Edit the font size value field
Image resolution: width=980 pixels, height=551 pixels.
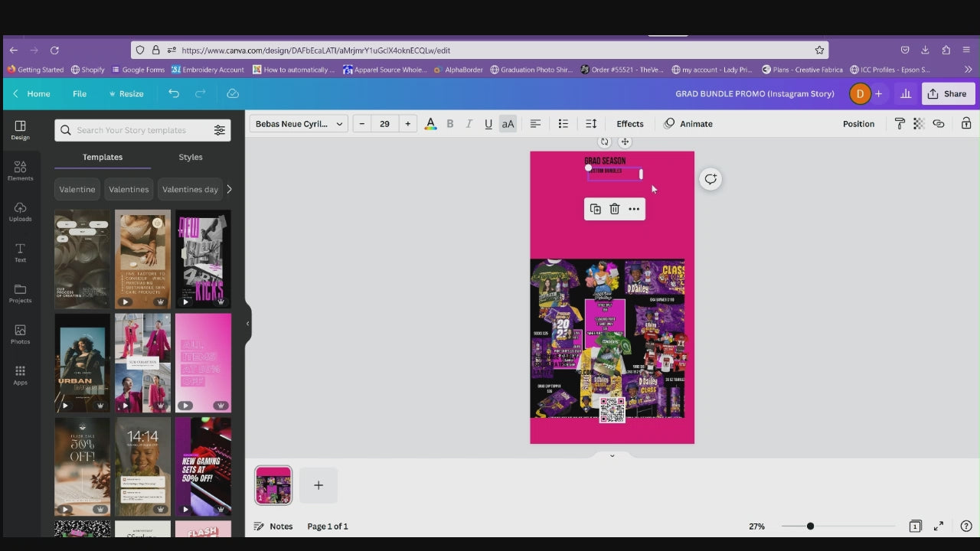(x=384, y=124)
